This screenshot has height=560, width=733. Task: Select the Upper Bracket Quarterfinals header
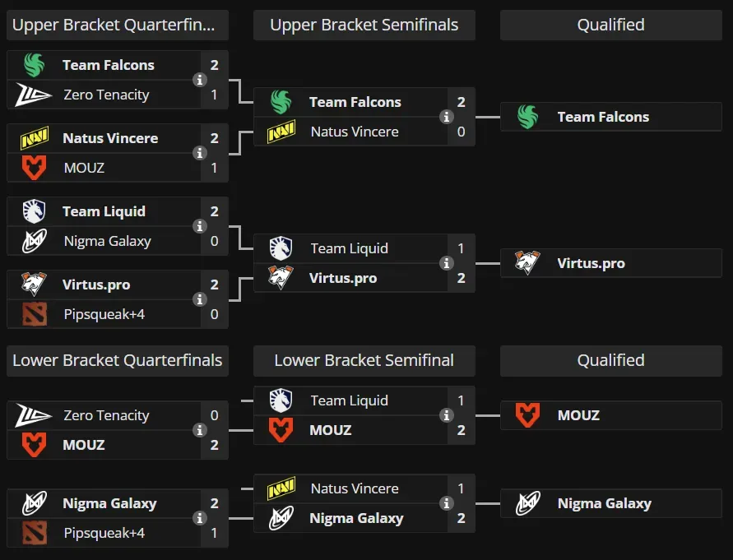[118, 25]
